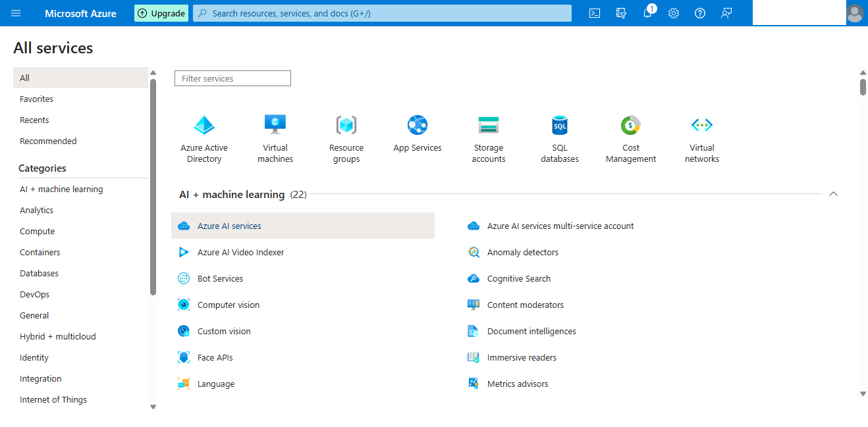The height and width of the screenshot is (427, 868).
Task: Click the Upgrade button
Action: 161,13
